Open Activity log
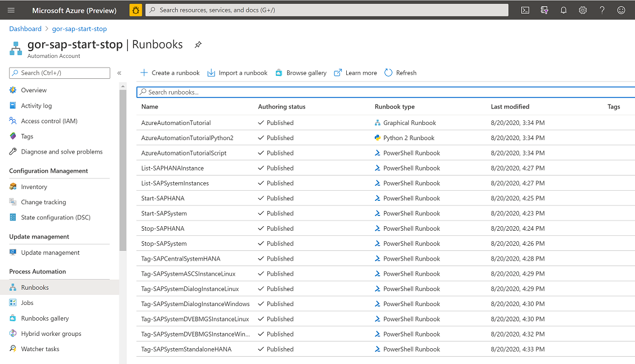This screenshot has width=635, height=364. [x=37, y=106]
